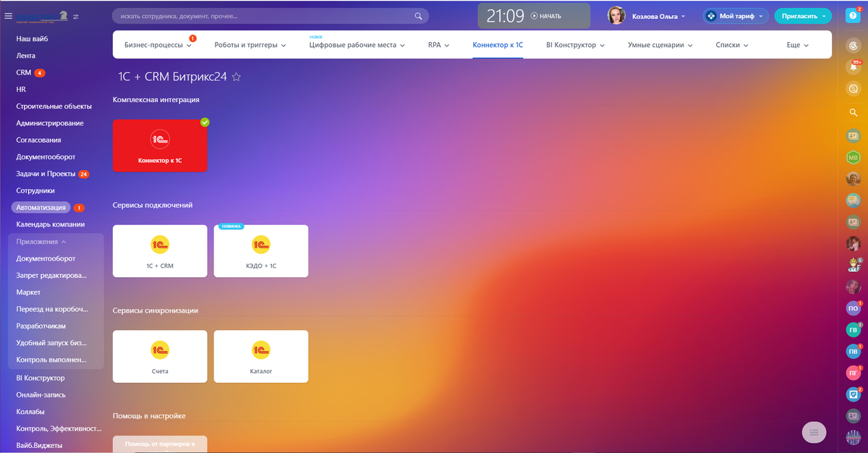Open notifications bell with 99+ badge
868x453 pixels.
[x=854, y=67]
